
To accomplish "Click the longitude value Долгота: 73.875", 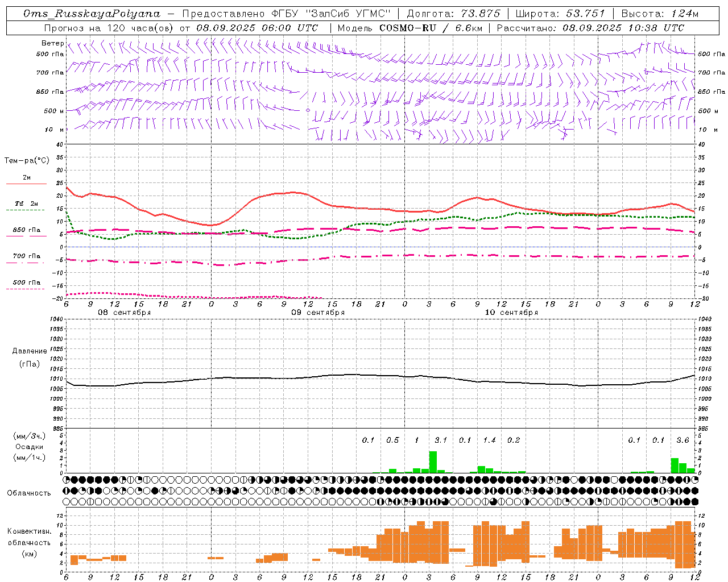I will (x=454, y=14).
